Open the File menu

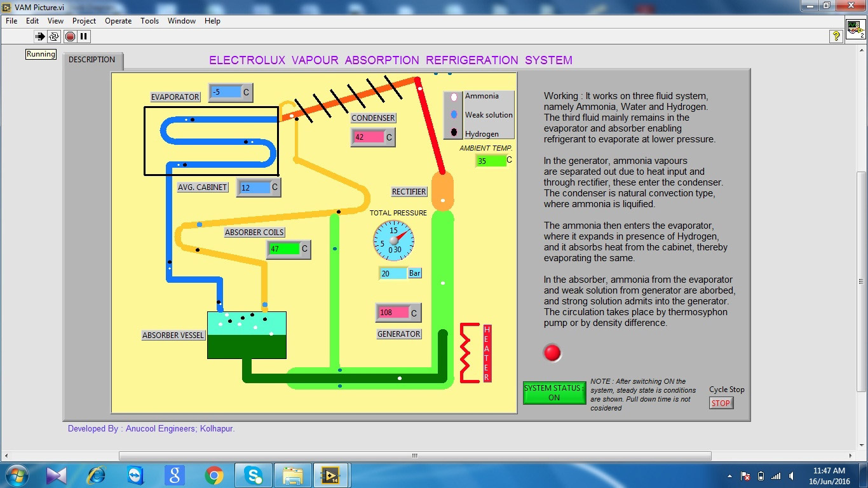coord(11,21)
